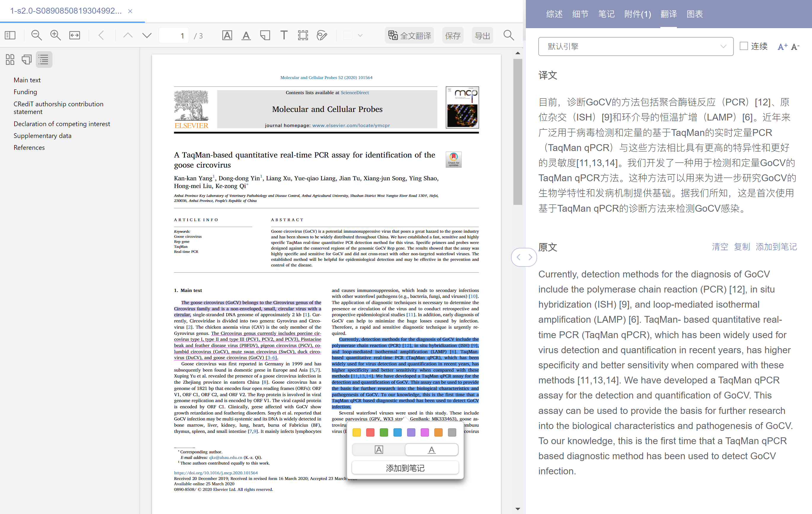Select the text insert tool
Screen dimensions: 812x514
(x=284, y=36)
